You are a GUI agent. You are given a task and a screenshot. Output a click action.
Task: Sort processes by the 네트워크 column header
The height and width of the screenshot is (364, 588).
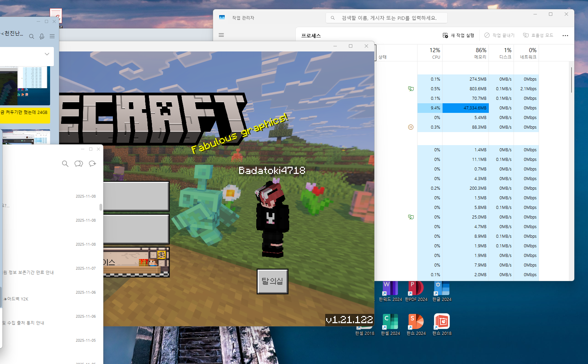pos(526,53)
